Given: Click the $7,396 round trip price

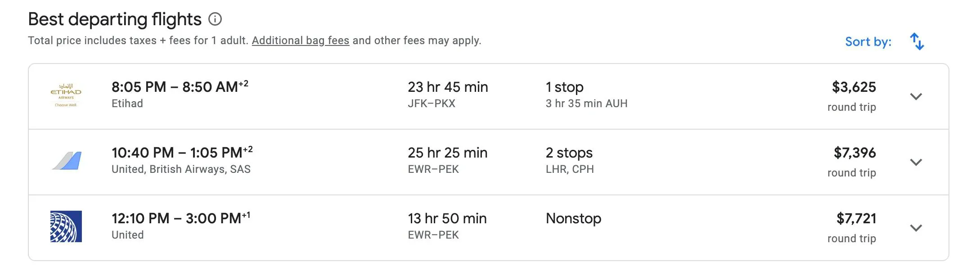Looking at the screenshot, I should pyautogui.click(x=854, y=153).
